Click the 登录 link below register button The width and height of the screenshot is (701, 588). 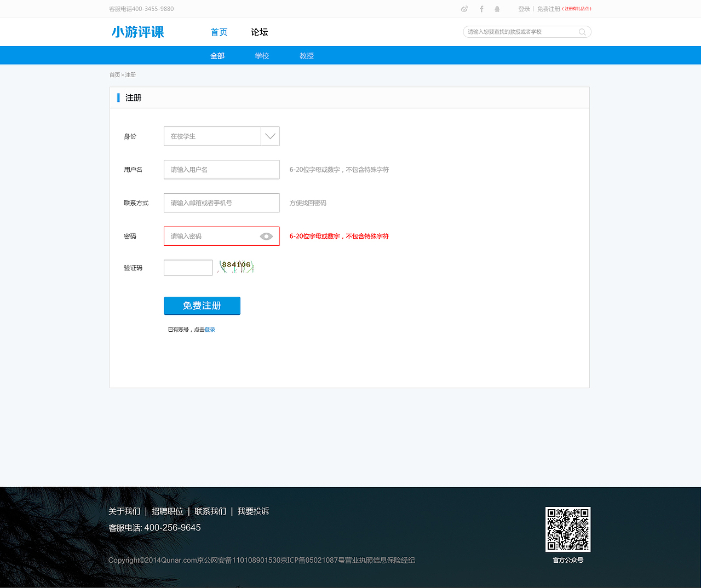pyautogui.click(x=210, y=329)
